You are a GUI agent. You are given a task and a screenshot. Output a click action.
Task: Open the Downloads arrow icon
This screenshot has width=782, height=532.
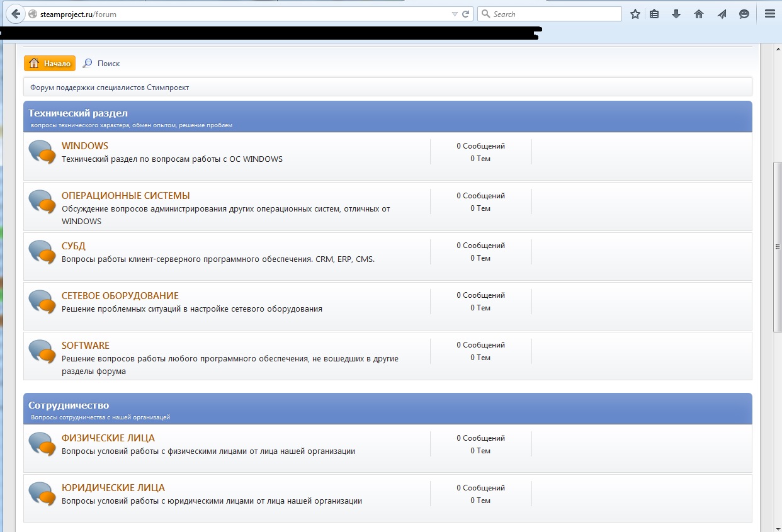coord(676,14)
